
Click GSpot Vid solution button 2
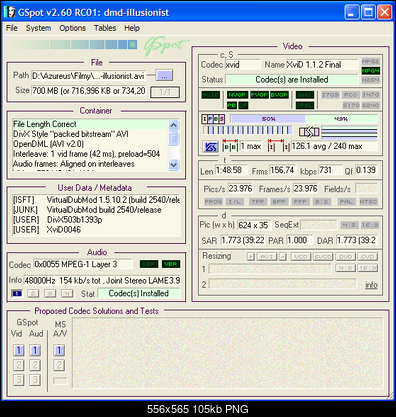[x=19, y=365]
